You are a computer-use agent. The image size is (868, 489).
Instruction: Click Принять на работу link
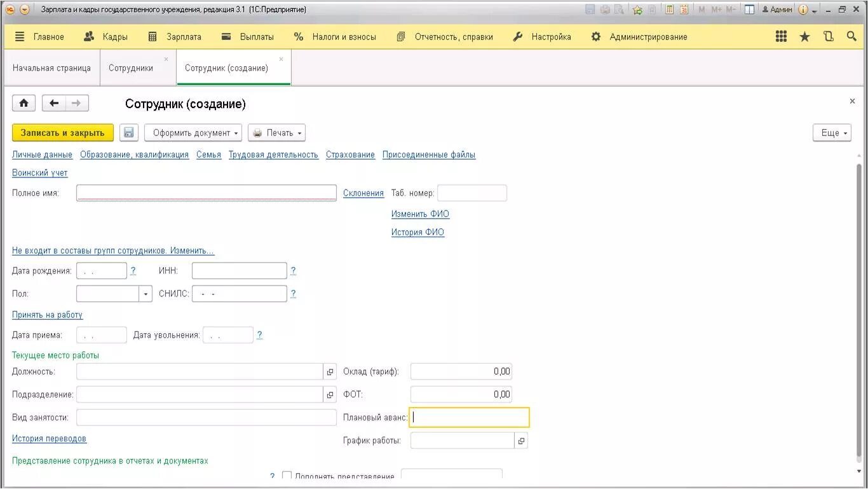[48, 315]
